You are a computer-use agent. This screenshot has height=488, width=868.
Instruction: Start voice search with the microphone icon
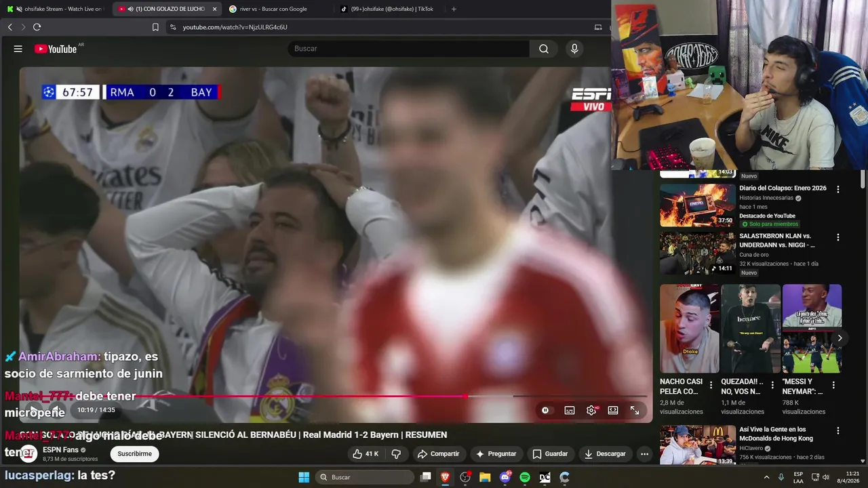click(574, 49)
